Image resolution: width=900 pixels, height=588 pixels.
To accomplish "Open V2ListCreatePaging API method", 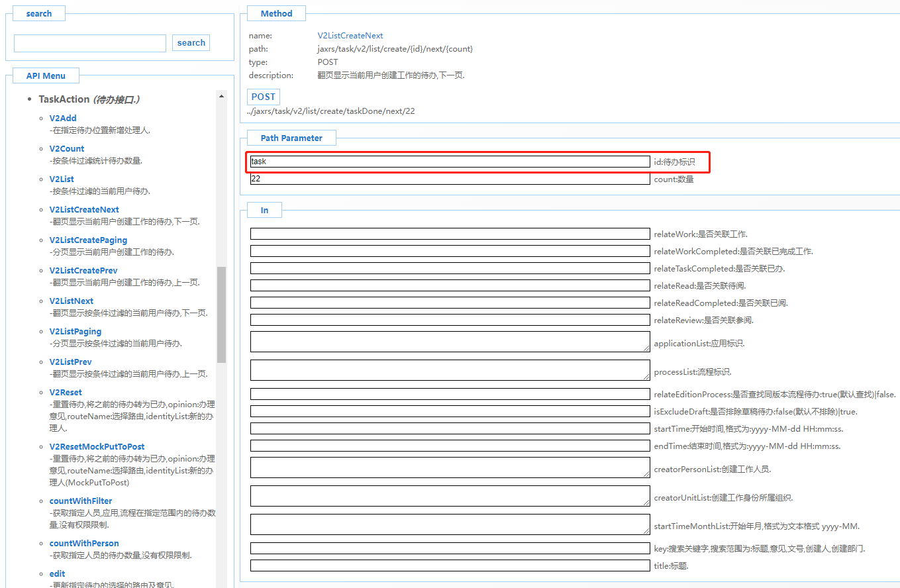I will tap(88, 240).
